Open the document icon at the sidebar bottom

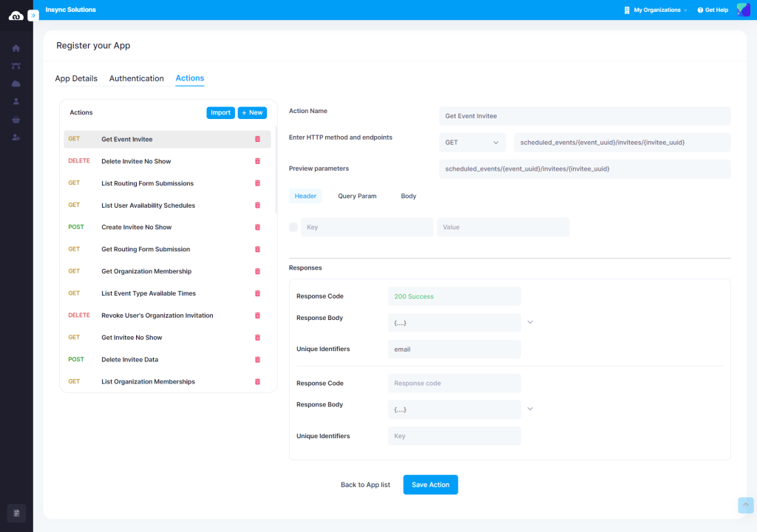coord(16,513)
